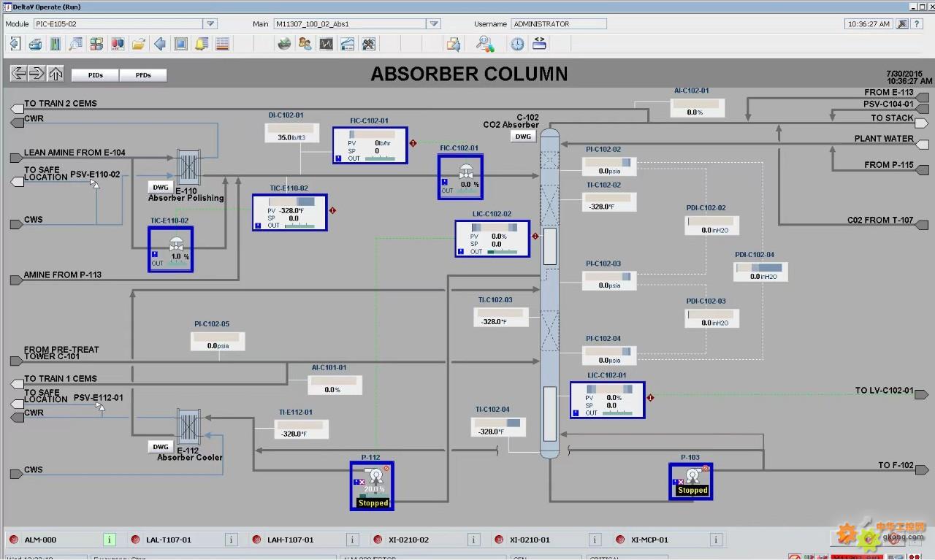Image resolution: width=935 pixels, height=560 pixels.
Task: Click the green bowl toolbar icon
Action: (284, 44)
